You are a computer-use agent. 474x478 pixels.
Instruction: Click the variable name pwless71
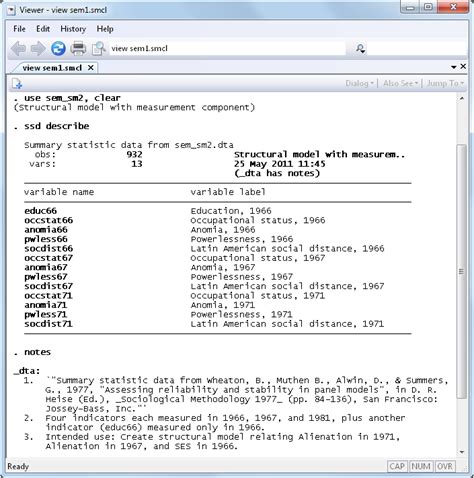coord(46,314)
